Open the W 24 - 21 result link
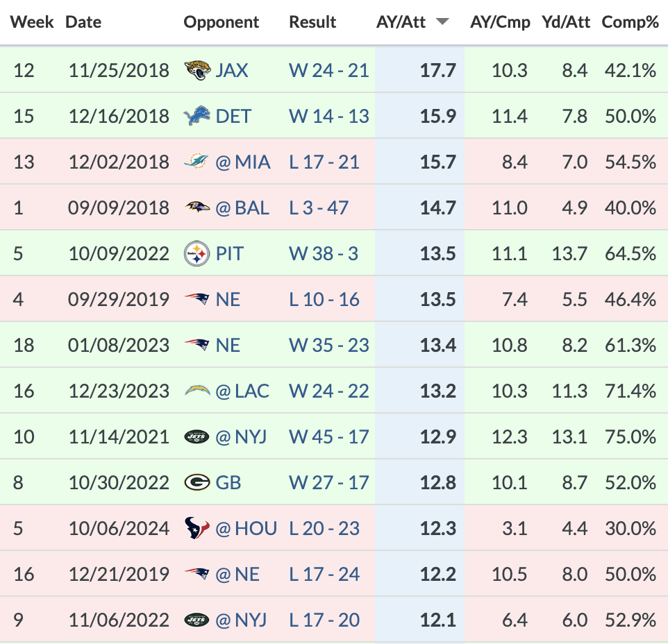The image size is (668, 644). point(329,70)
